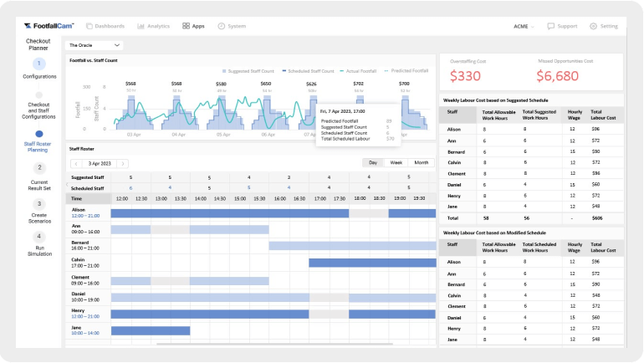Click the roster horizontal scrollbar
644x363 pixels.
click(x=274, y=344)
